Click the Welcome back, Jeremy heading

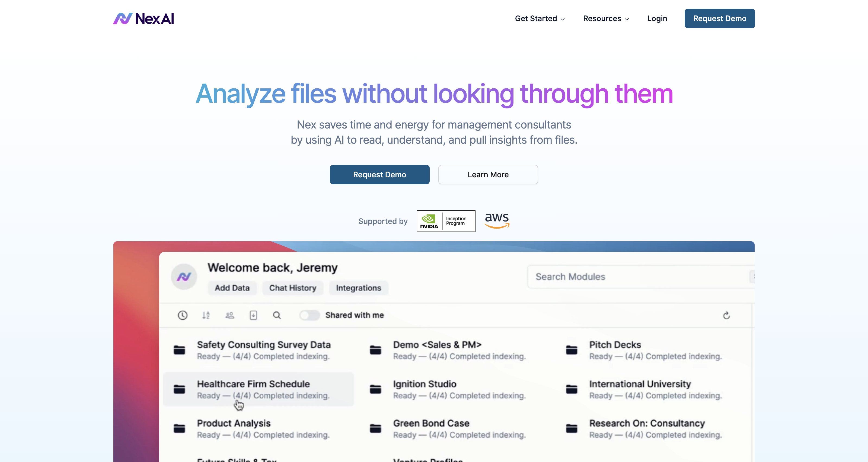tap(272, 268)
